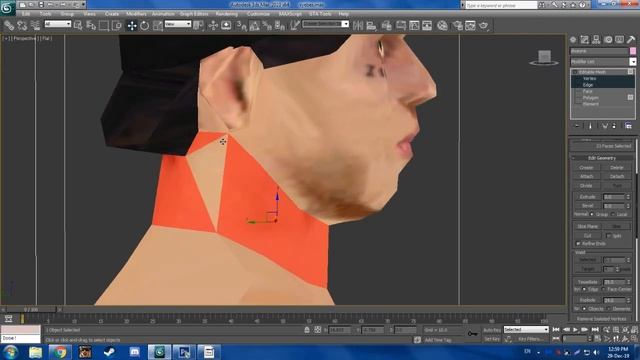Open the Animation menu
This screenshot has height=360, width=640.
pyautogui.click(x=163, y=14)
